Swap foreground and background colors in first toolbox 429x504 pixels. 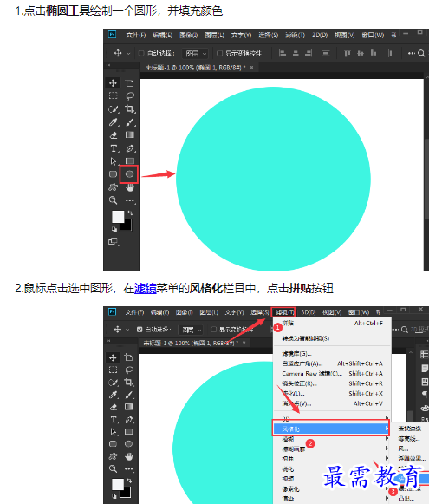point(130,213)
